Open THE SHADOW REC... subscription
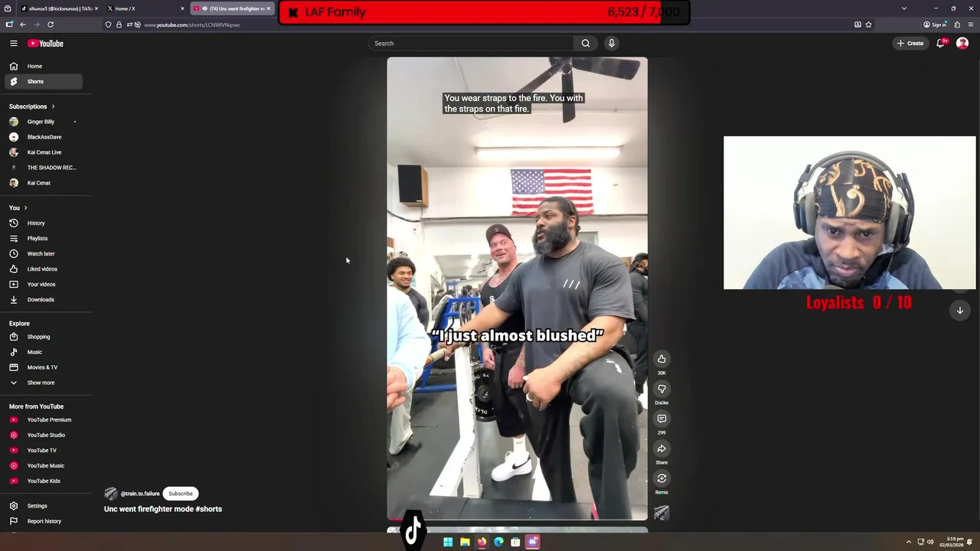The height and width of the screenshot is (551, 980). click(x=43, y=168)
